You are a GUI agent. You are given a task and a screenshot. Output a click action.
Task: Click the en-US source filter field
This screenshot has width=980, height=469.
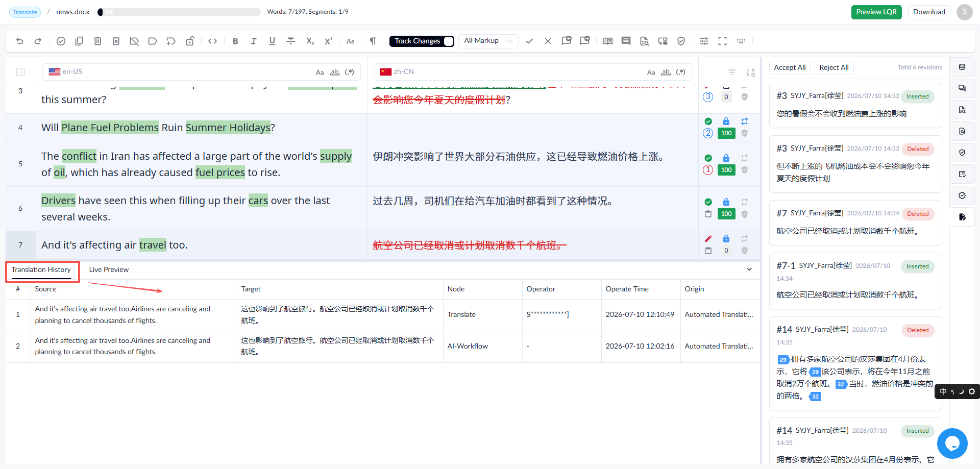[x=202, y=72]
